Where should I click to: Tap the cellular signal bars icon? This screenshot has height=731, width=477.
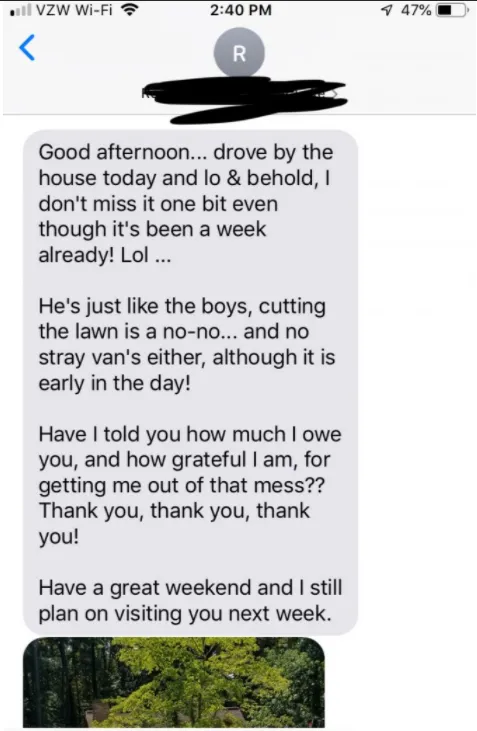pos(21,10)
